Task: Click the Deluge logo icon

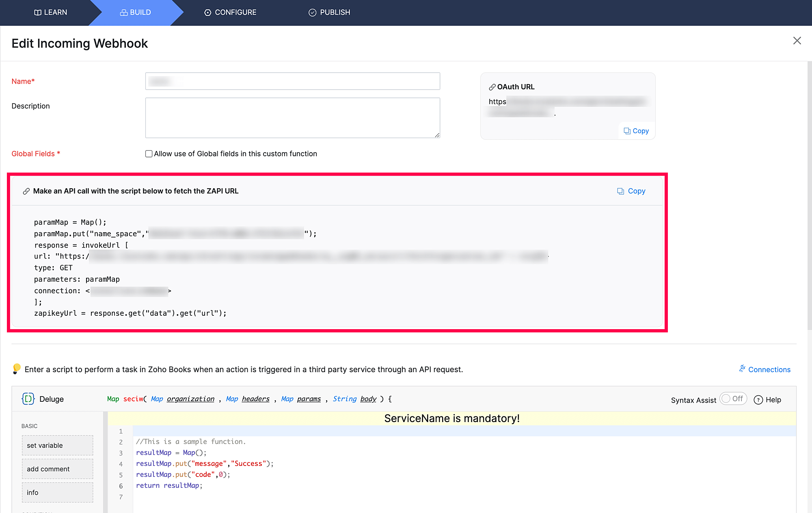Action: click(x=27, y=399)
